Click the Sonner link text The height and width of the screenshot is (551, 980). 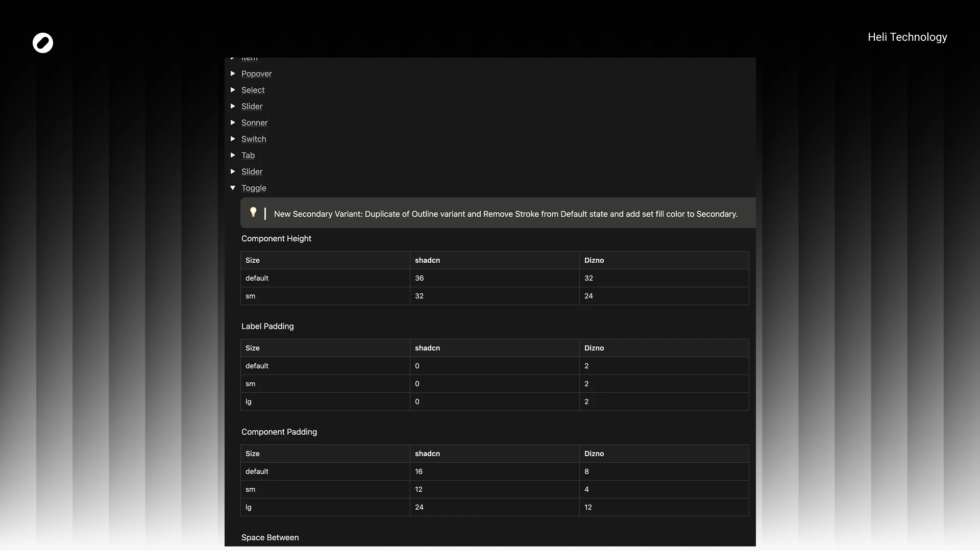[254, 123]
